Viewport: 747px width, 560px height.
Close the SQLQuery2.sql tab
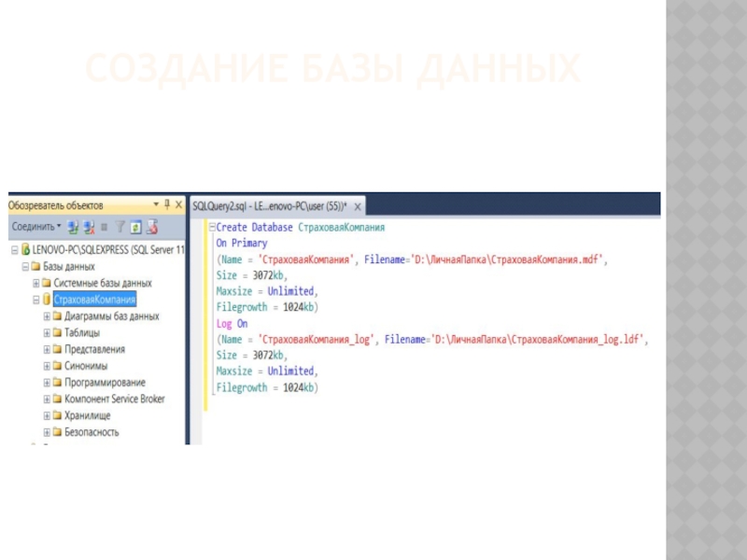pyautogui.click(x=357, y=204)
